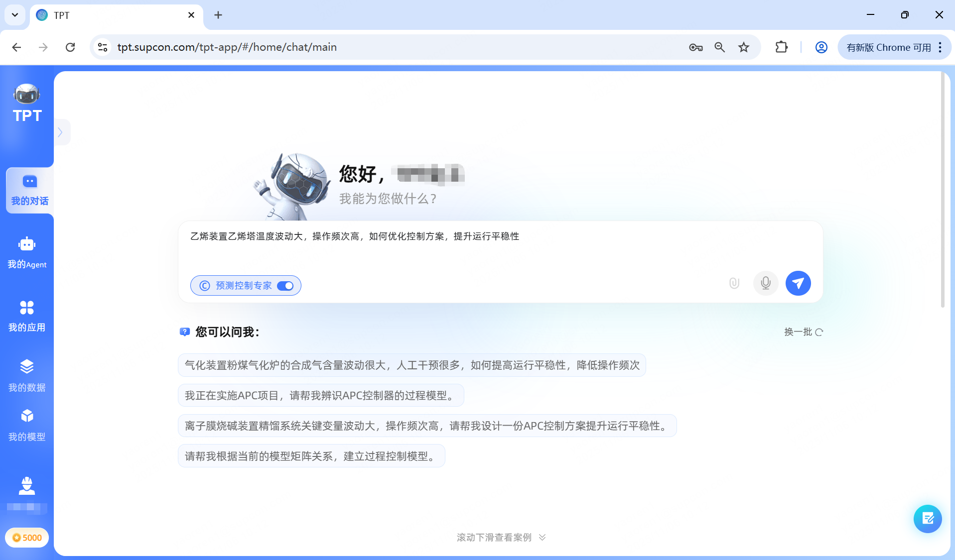The width and height of the screenshot is (955, 560).
Task: Disable the 预测控制专家 switch
Action: 285,285
